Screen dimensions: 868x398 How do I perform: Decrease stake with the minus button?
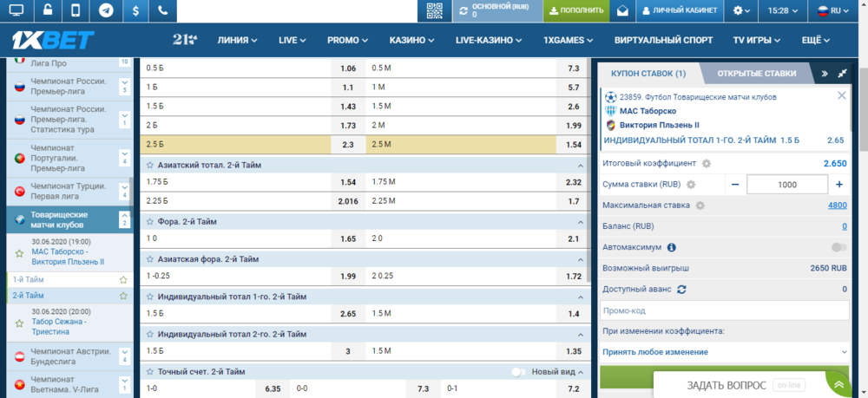[735, 185]
